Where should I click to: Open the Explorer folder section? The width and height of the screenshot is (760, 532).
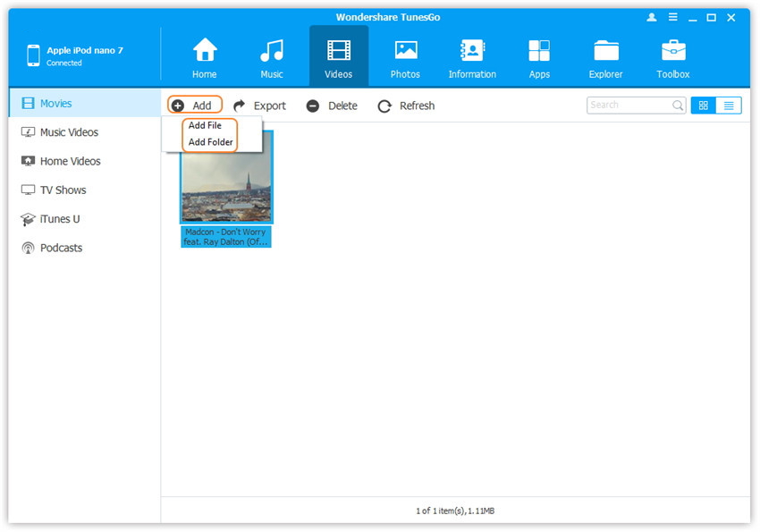click(x=606, y=57)
